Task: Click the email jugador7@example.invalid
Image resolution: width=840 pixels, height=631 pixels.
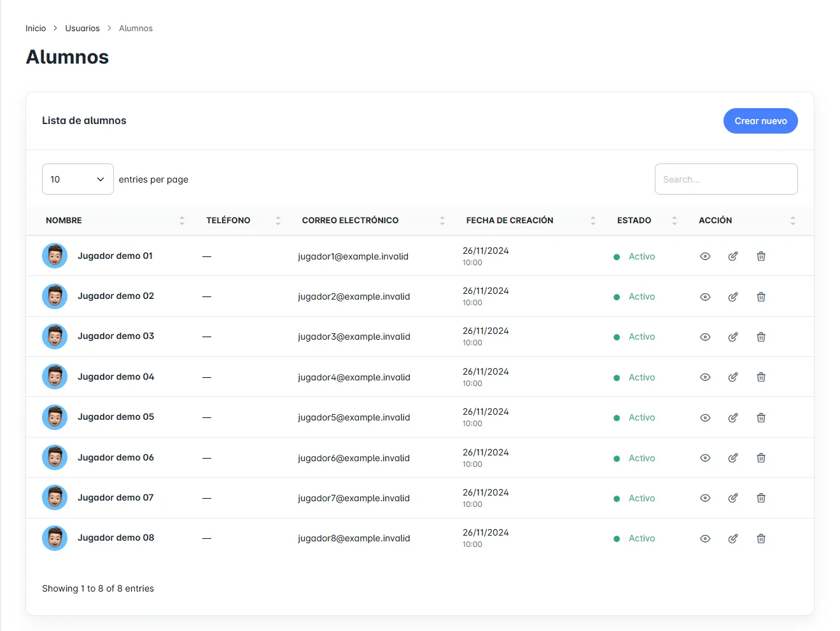Action: click(x=354, y=498)
